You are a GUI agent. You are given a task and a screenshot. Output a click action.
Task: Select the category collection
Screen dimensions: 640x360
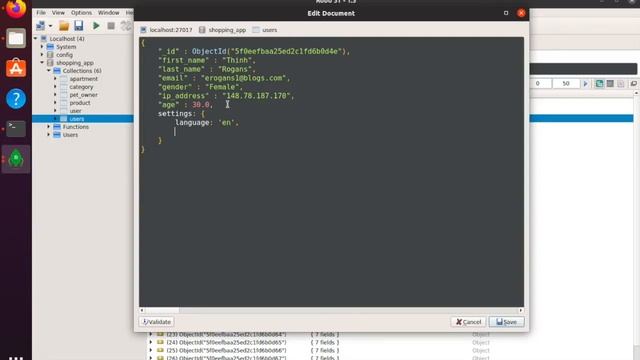[x=81, y=87]
